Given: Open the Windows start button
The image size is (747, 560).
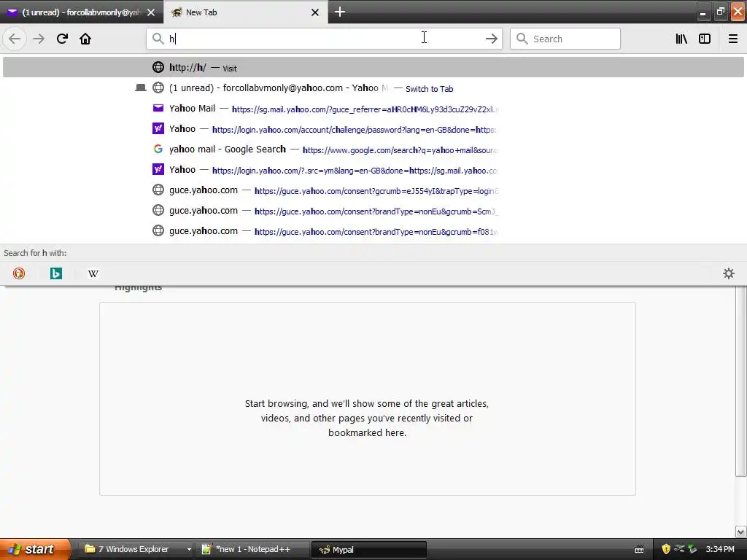Looking at the screenshot, I should (x=35, y=549).
